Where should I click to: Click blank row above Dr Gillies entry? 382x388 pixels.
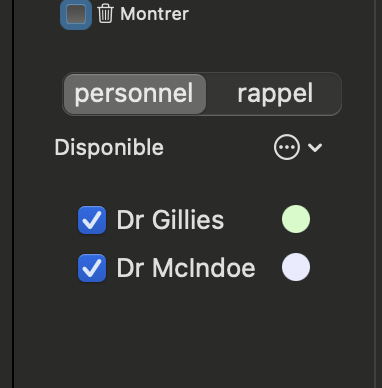(194, 183)
